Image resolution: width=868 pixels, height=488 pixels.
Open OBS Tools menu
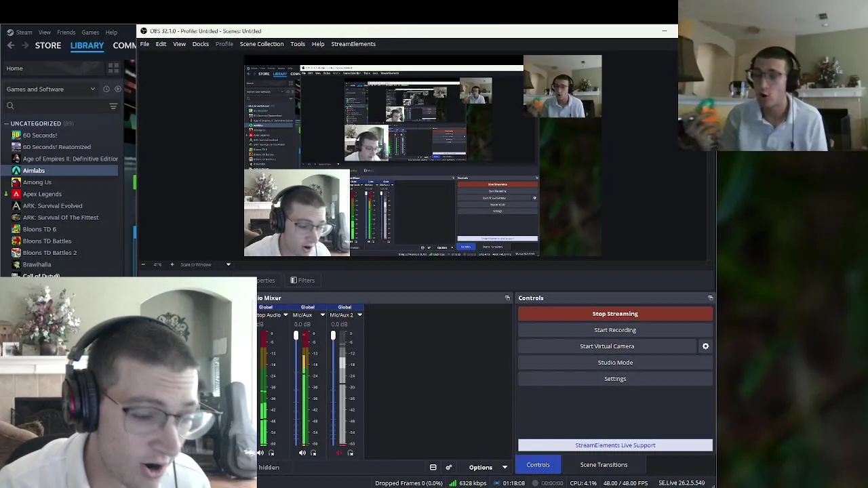[x=298, y=44]
